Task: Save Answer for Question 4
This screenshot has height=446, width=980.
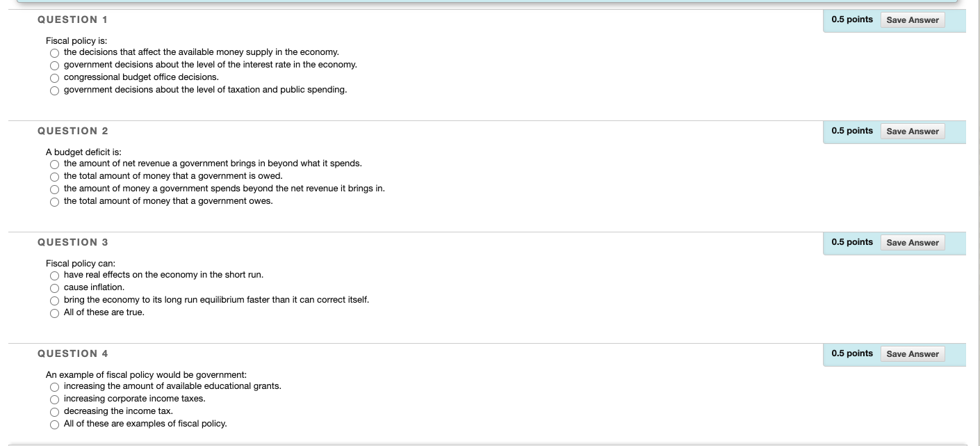Action: tap(913, 354)
